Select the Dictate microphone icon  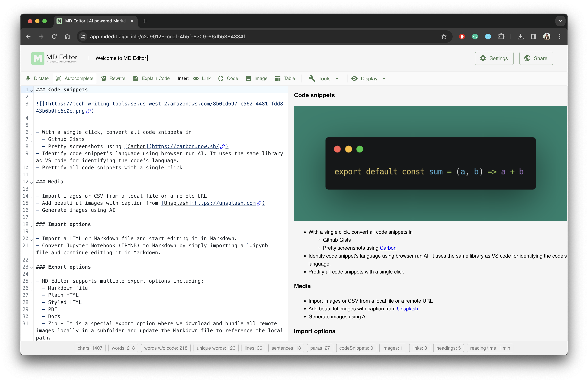click(x=28, y=78)
